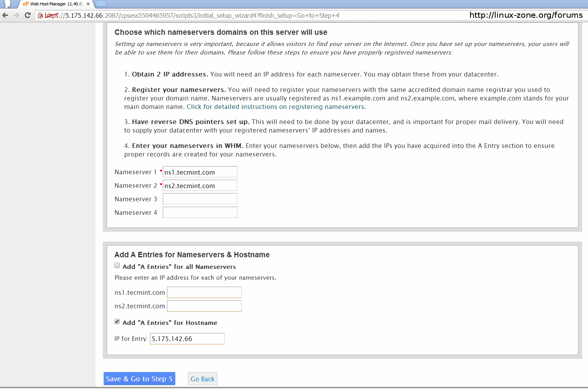This screenshot has height=389, width=588.
Task: Enable "A Entries" for all Nameservers checkbox
Action: click(x=117, y=266)
